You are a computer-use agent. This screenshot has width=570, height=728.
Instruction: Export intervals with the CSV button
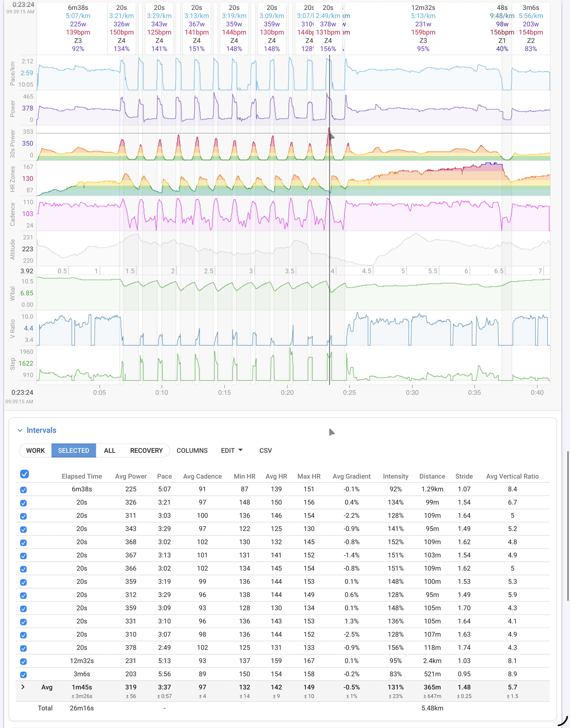(x=266, y=451)
